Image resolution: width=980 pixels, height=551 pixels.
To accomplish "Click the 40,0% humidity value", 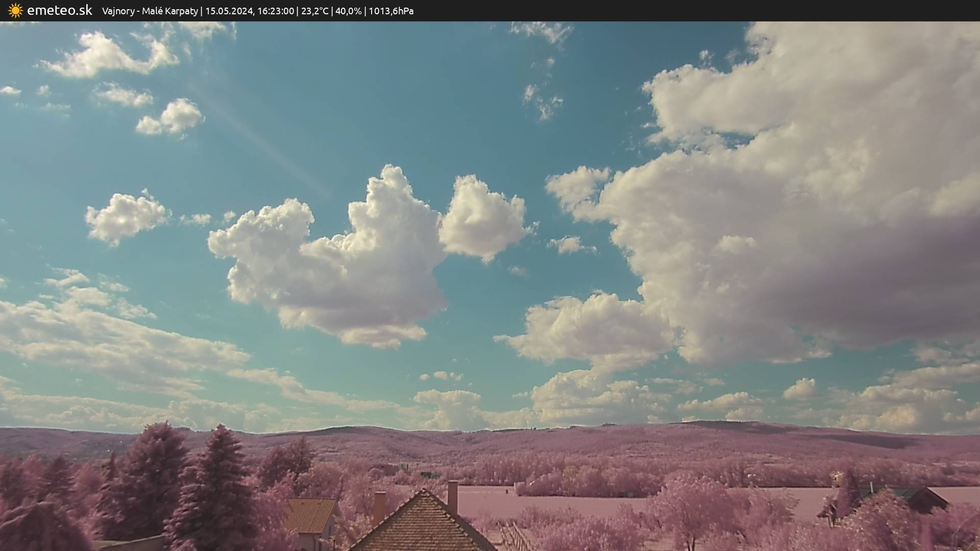I will [348, 11].
